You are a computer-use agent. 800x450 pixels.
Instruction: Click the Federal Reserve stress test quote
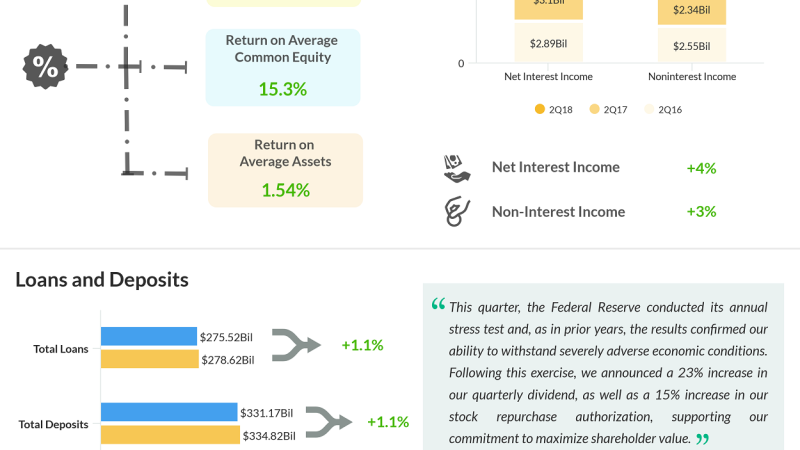[607, 372]
